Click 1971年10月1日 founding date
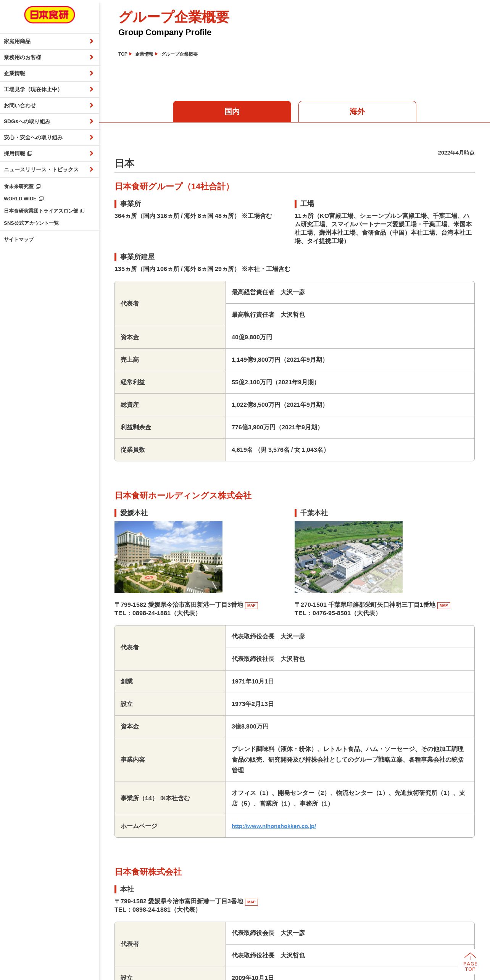This screenshot has height=980, width=490. click(253, 681)
